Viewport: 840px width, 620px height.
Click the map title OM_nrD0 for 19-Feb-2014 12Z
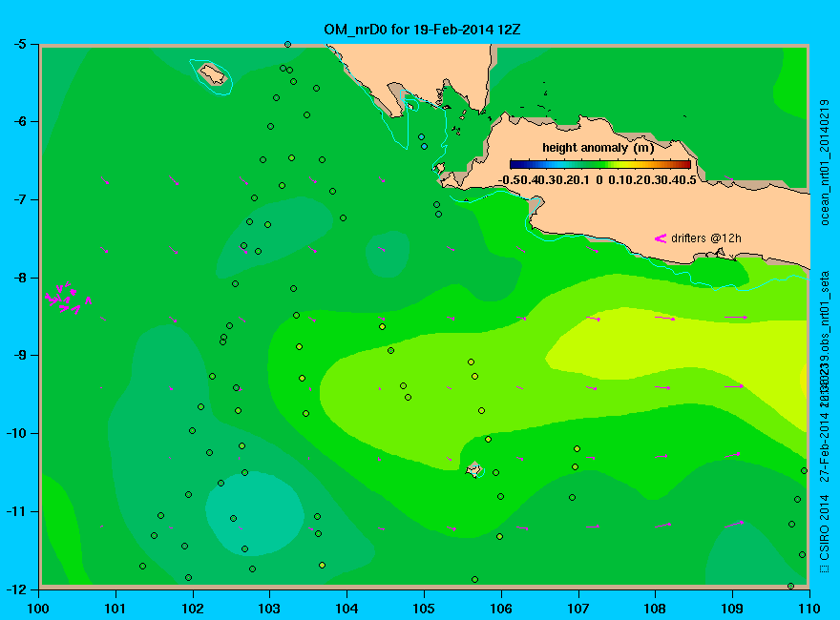tap(422, 30)
